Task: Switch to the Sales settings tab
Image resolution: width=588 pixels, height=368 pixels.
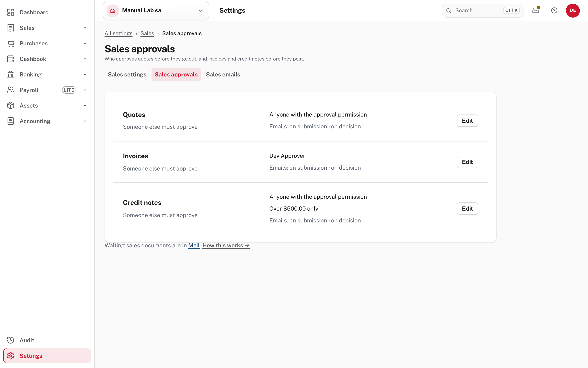Action: (127, 74)
